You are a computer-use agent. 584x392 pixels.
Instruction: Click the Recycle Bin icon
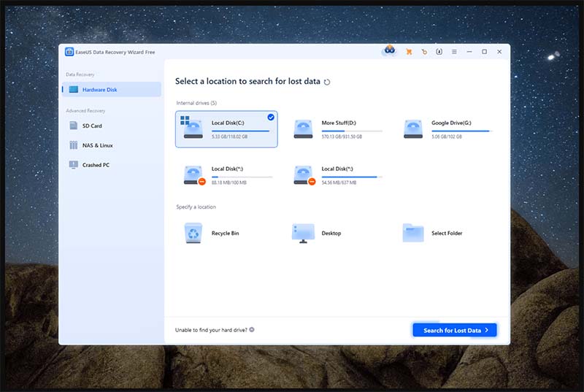tap(193, 233)
